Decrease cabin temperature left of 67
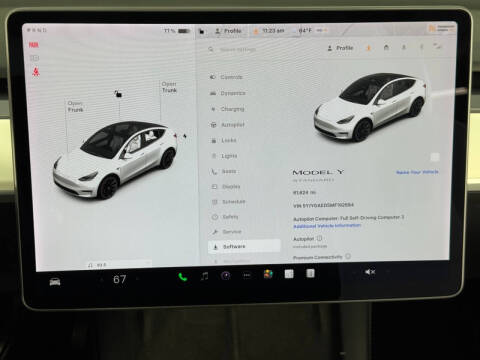The image size is (480, 360). [102, 279]
